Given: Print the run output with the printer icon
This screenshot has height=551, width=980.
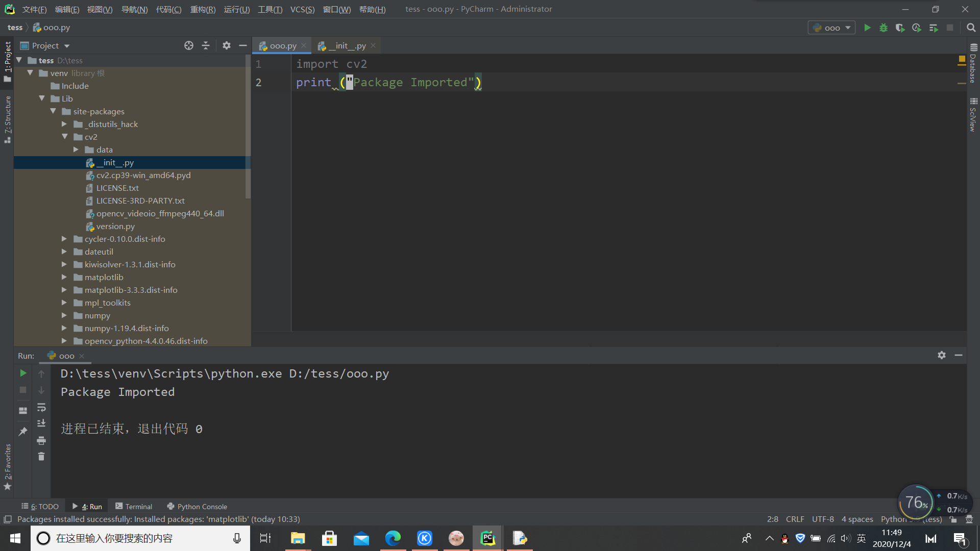Looking at the screenshot, I should [x=41, y=440].
